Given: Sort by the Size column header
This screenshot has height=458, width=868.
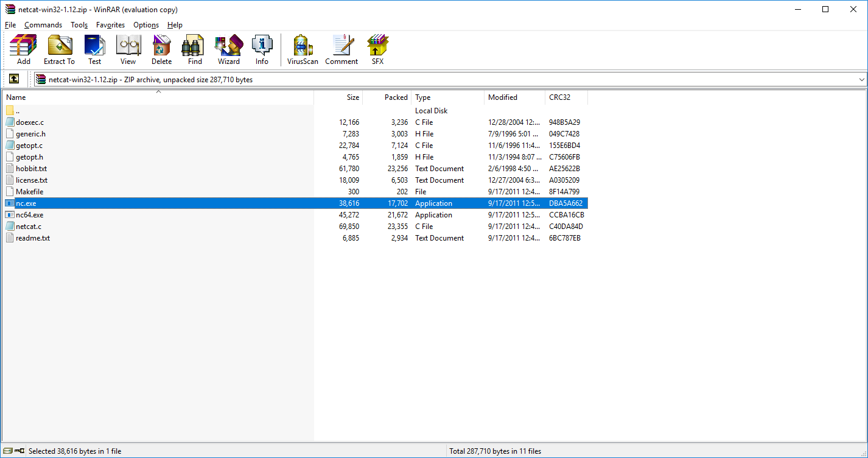Looking at the screenshot, I should pos(338,97).
